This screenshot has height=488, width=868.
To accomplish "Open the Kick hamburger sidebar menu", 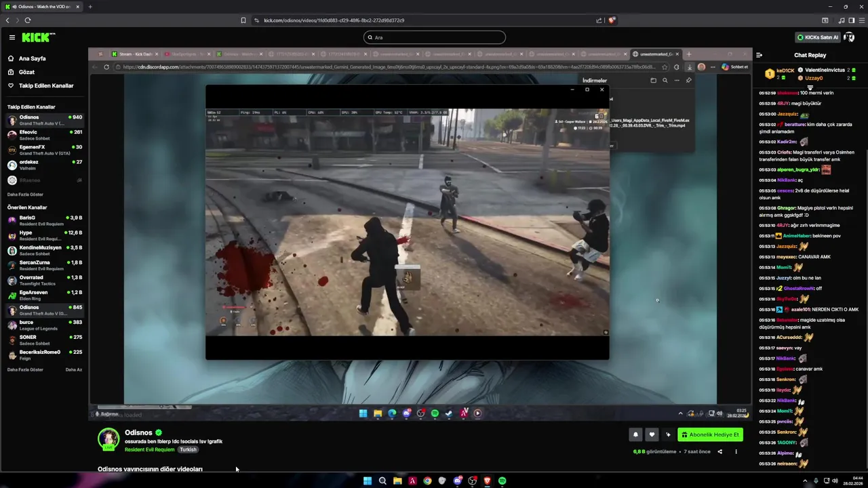I will pyautogui.click(x=12, y=37).
